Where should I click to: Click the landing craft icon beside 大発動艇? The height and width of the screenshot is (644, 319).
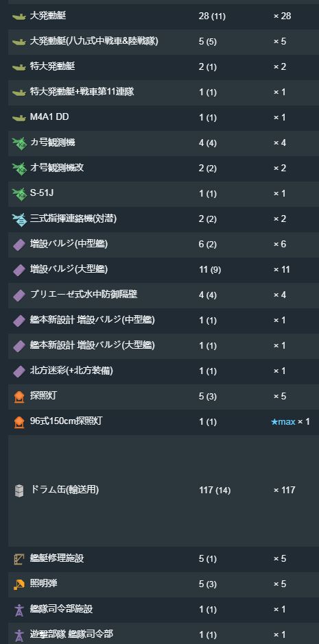point(19,16)
